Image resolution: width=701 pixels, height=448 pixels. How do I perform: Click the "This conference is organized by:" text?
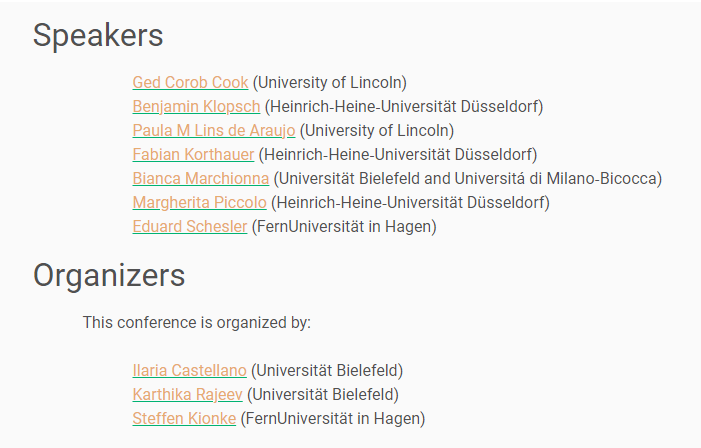[197, 322]
